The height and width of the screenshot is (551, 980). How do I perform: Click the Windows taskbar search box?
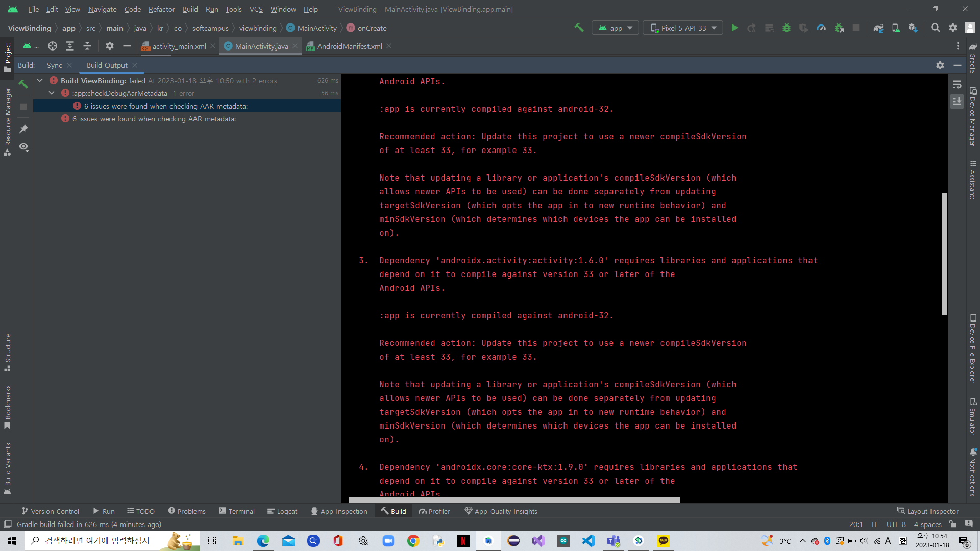(x=112, y=541)
